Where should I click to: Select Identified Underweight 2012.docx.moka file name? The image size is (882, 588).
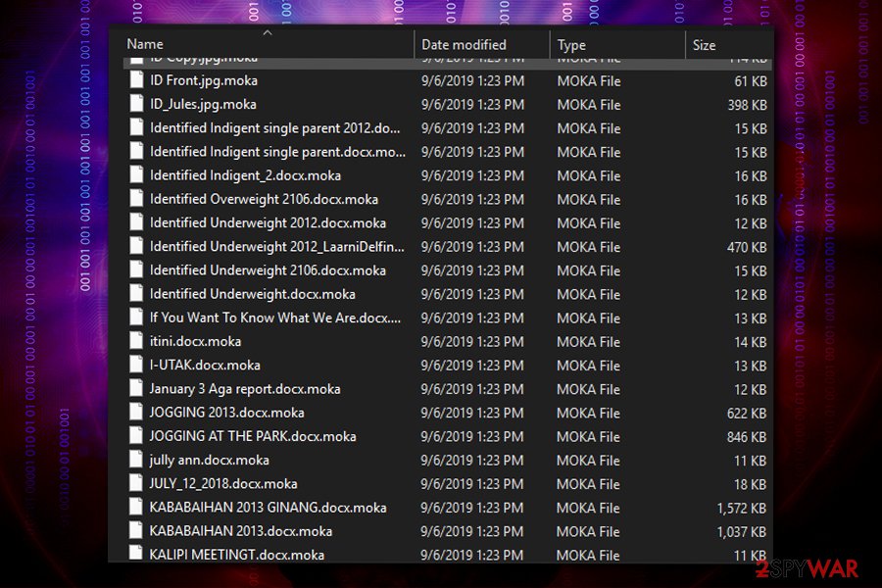point(268,222)
